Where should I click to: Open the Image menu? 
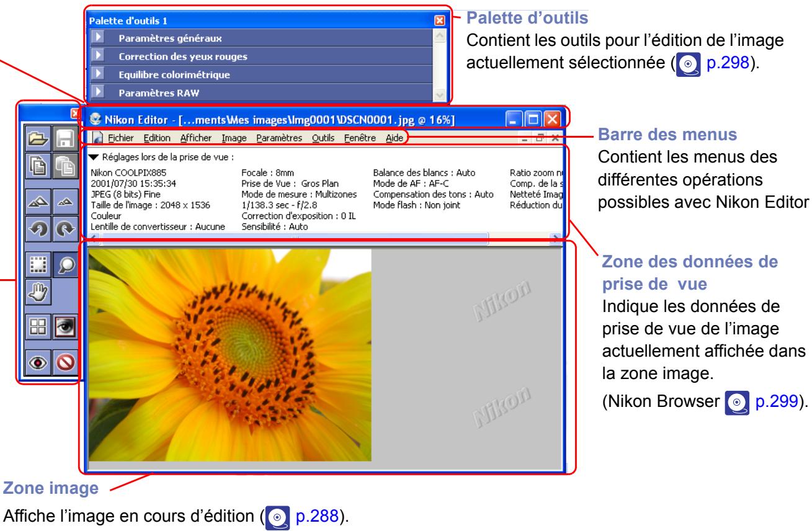(x=234, y=138)
